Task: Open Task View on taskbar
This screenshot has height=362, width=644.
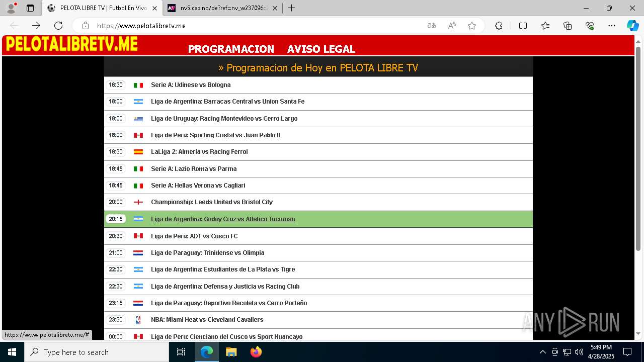Action: [181, 352]
